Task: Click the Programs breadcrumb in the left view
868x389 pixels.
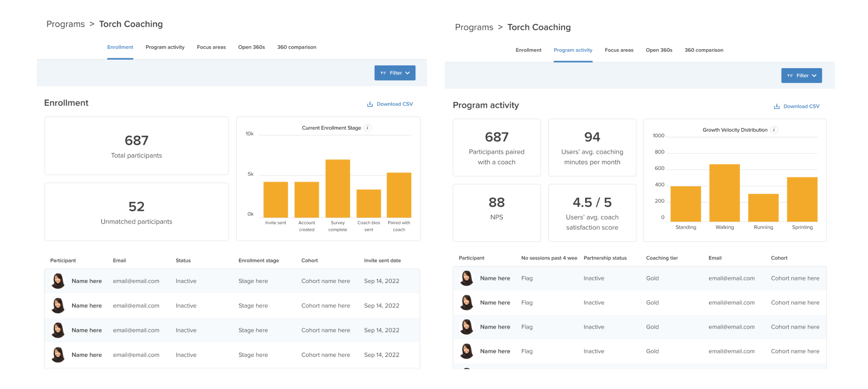Action: [x=66, y=24]
